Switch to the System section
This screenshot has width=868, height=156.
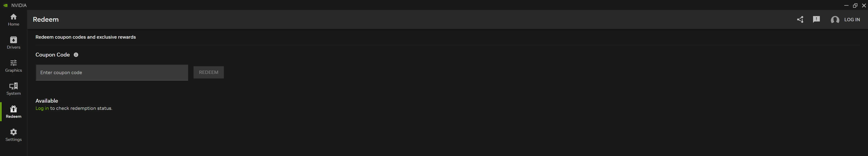pos(14,89)
